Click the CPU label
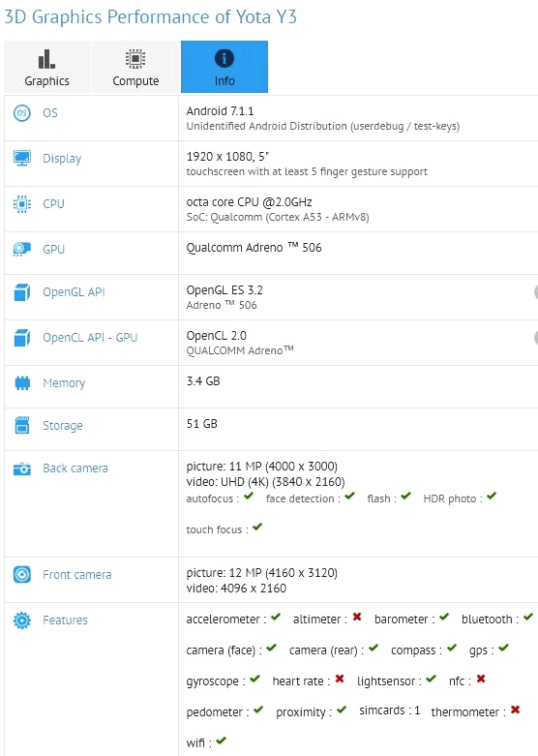The image size is (538, 756). tap(53, 204)
